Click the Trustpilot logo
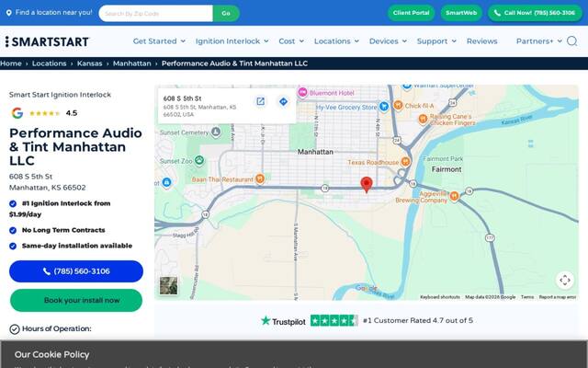588x368 pixels. pos(283,321)
